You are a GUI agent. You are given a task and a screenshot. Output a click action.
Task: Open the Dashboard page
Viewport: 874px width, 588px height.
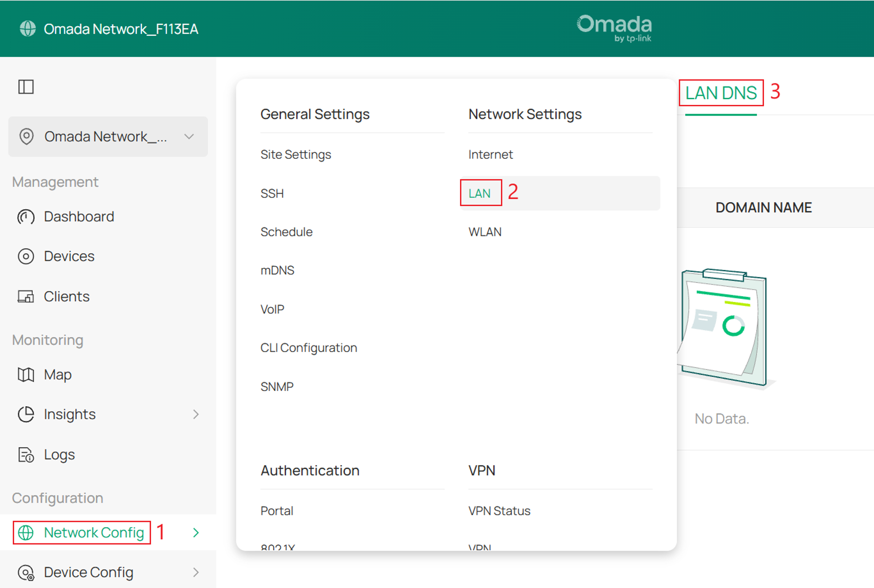click(79, 217)
